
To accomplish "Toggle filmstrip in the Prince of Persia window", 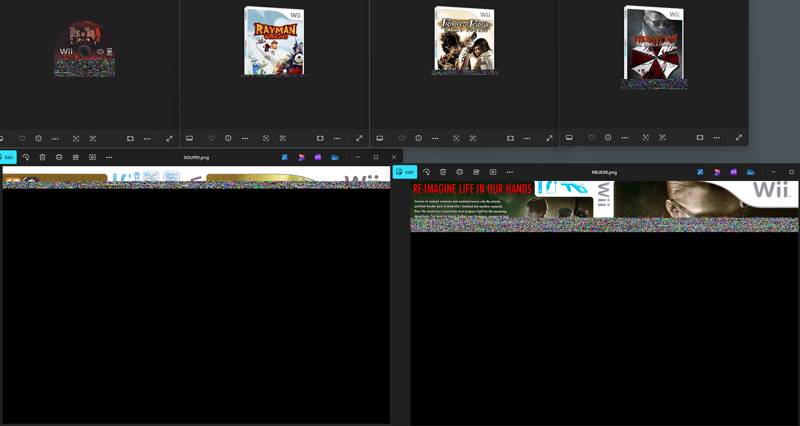I will pos(380,138).
